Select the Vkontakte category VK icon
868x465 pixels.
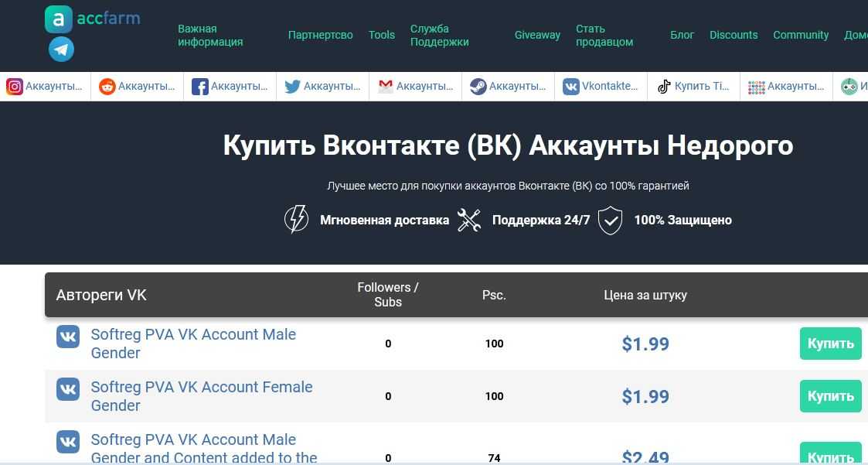pyautogui.click(x=571, y=87)
